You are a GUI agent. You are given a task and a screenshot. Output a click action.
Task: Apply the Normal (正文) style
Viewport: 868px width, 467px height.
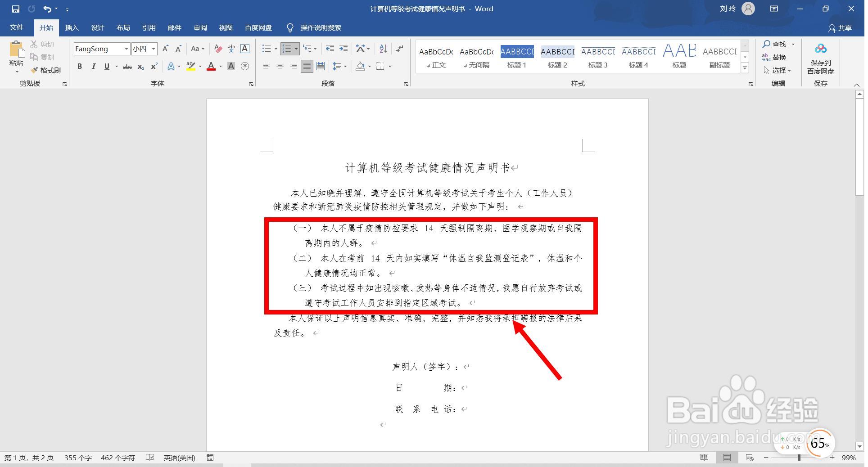point(436,57)
